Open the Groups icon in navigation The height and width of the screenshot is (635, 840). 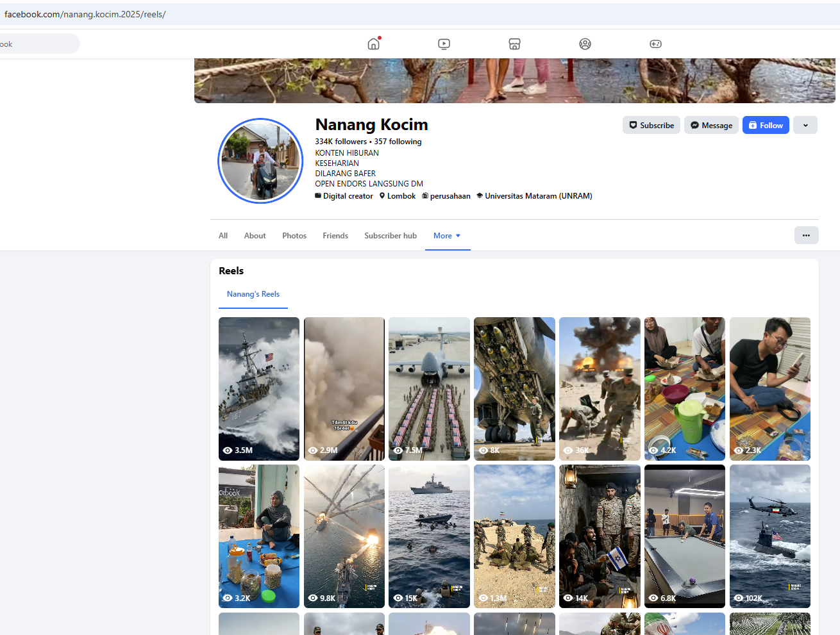point(585,44)
